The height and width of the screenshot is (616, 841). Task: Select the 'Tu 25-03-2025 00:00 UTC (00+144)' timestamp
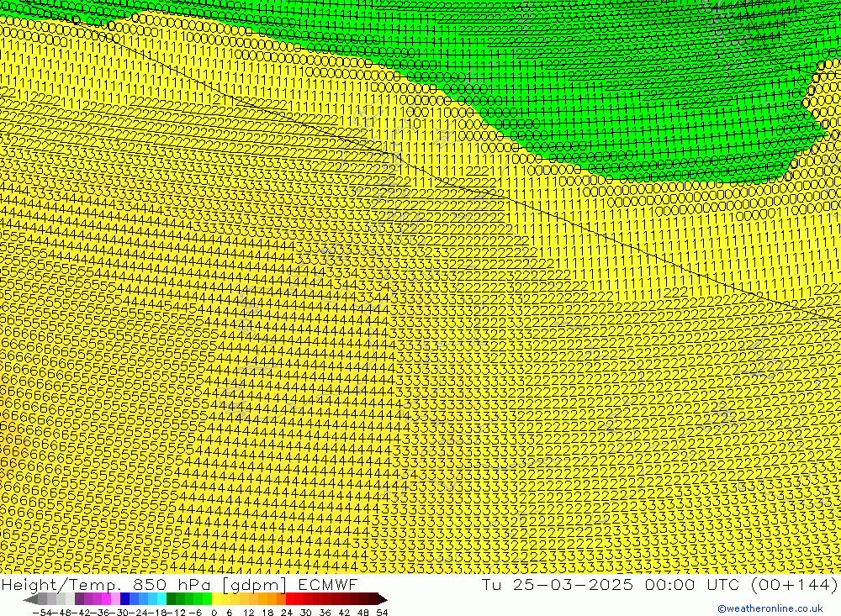(659, 584)
